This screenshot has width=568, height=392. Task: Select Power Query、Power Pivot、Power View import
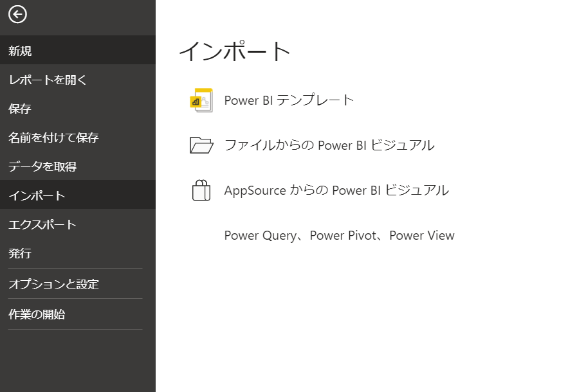[x=339, y=236]
